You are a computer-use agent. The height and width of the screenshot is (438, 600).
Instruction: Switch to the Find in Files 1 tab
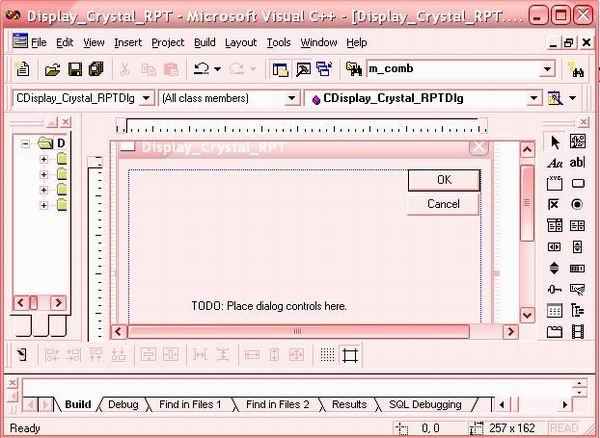point(190,404)
